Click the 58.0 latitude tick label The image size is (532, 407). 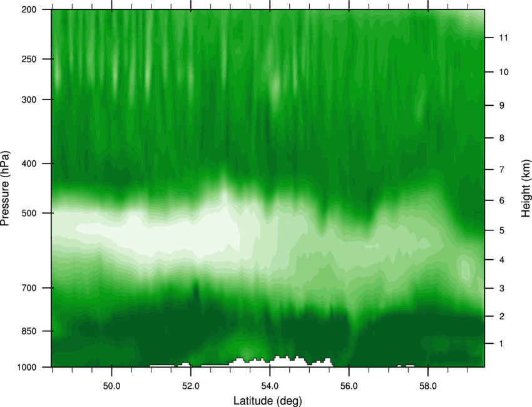click(428, 386)
